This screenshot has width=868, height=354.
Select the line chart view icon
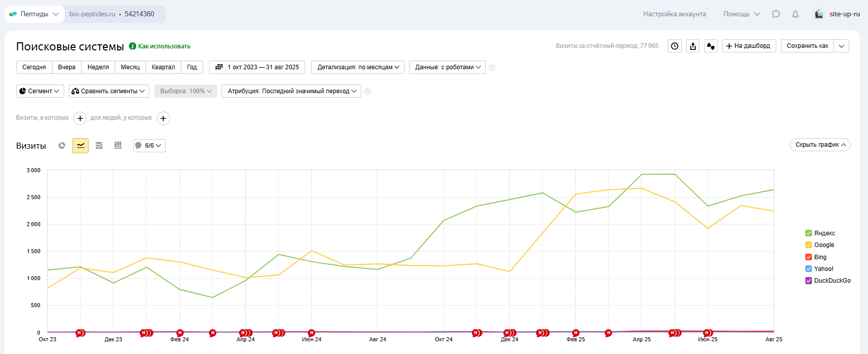pyautogui.click(x=80, y=146)
